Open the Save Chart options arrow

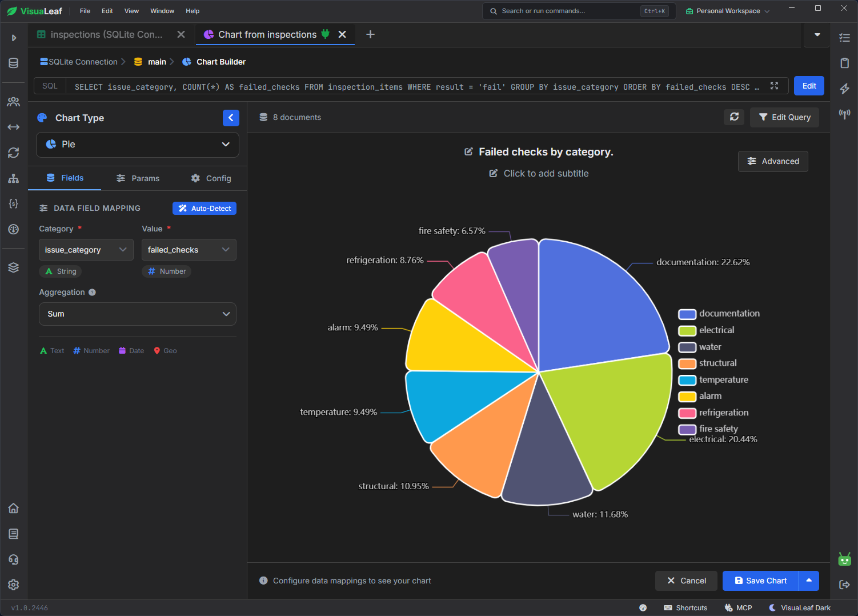click(x=809, y=581)
